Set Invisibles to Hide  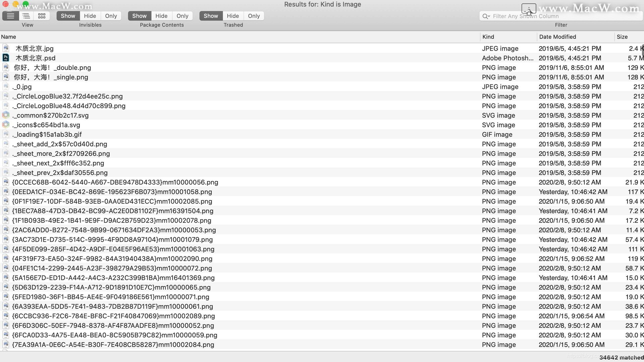tap(90, 16)
